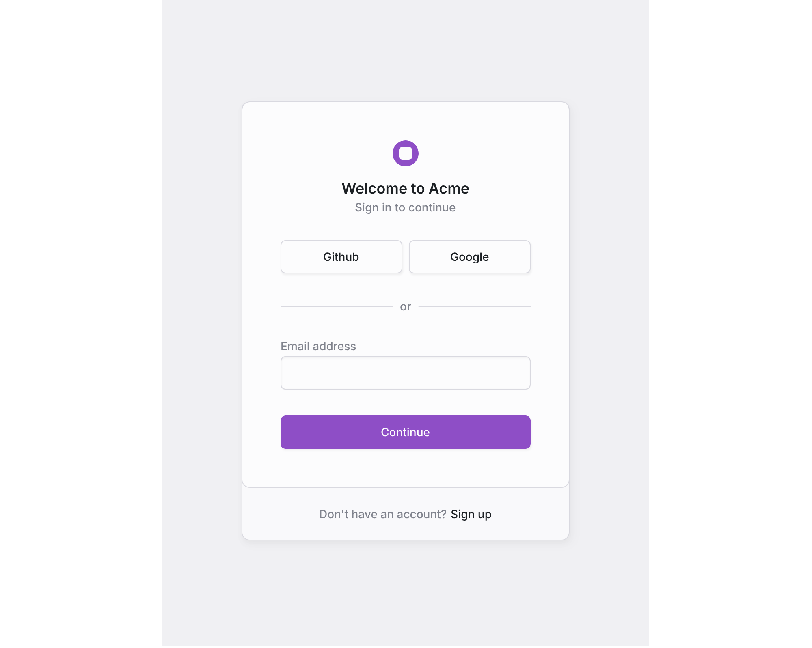Click the Email address label

pos(318,346)
